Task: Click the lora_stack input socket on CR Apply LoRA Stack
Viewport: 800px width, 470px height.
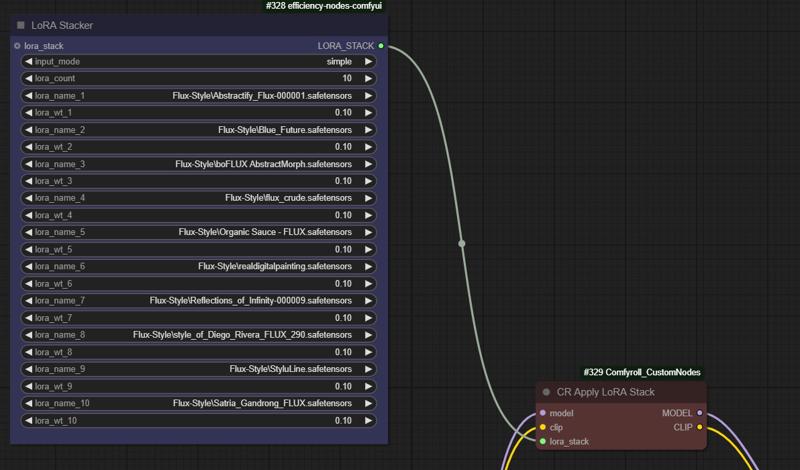Action: (543, 441)
